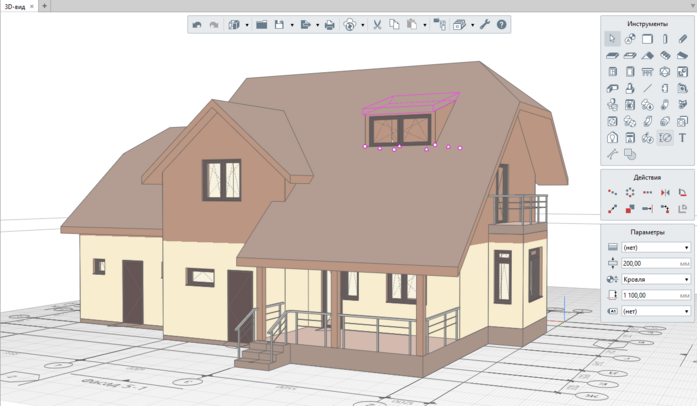
Task: Open Help with the question mark icon
Action: (x=502, y=25)
